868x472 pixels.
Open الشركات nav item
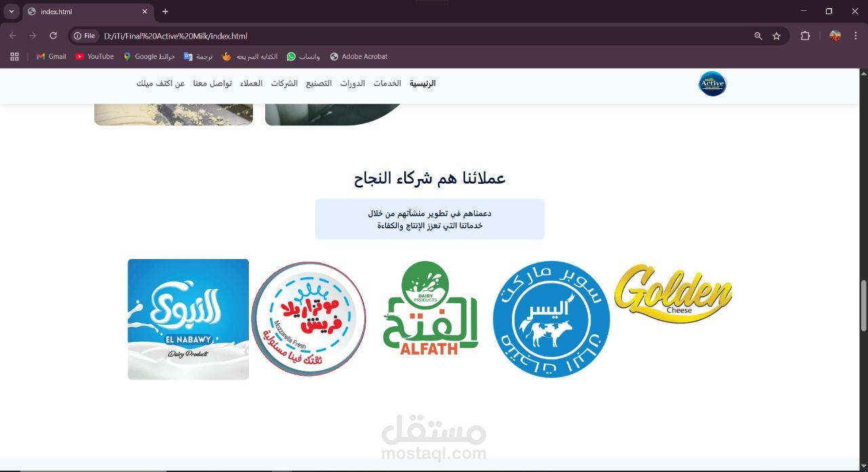284,83
